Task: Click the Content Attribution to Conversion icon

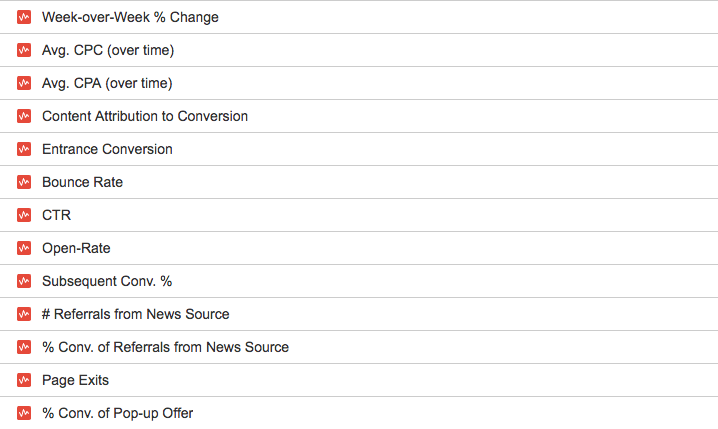Action: pyautogui.click(x=24, y=116)
